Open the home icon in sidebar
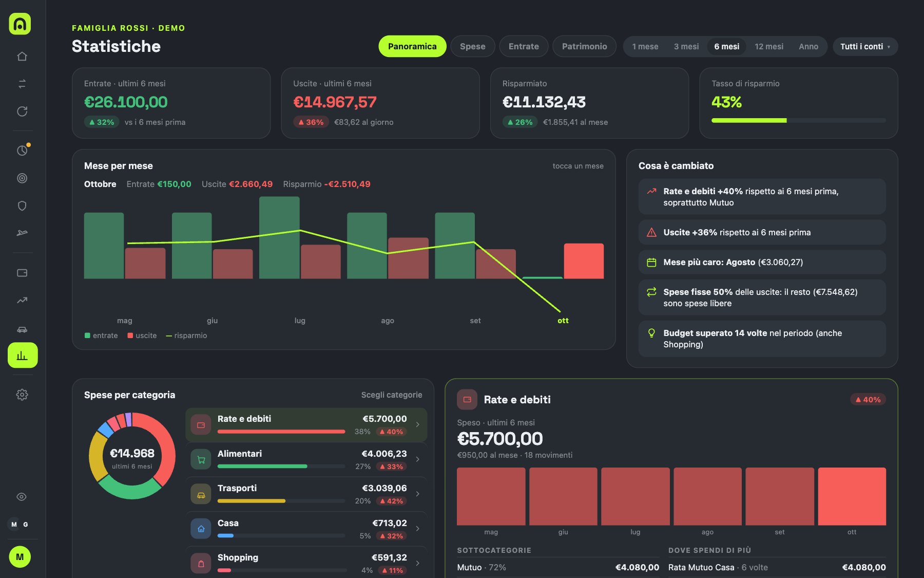Image resolution: width=924 pixels, height=578 pixels. click(22, 56)
